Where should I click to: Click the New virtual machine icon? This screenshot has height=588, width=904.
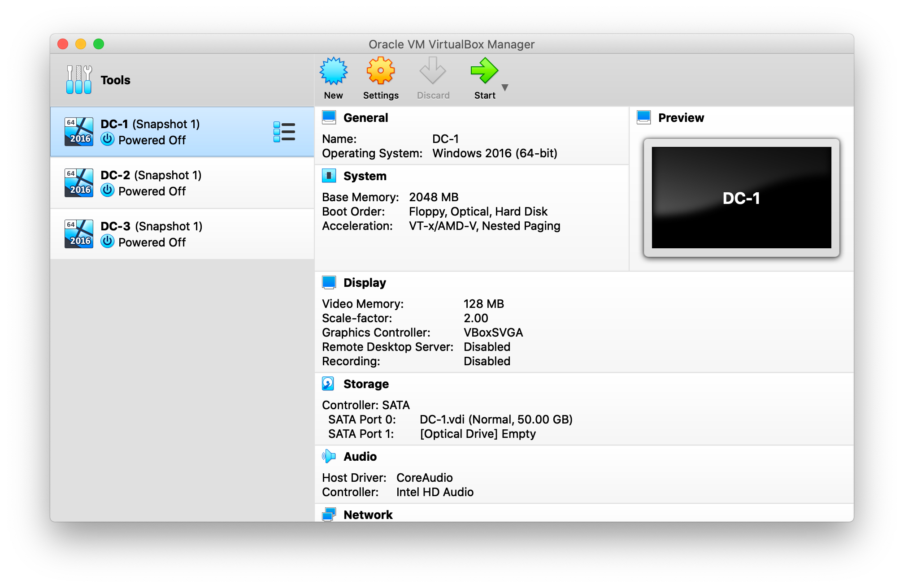[333, 71]
